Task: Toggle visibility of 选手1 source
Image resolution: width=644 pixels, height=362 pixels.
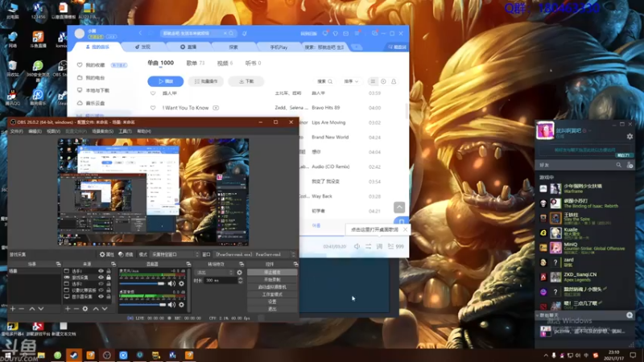Action: pyautogui.click(x=101, y=271)
